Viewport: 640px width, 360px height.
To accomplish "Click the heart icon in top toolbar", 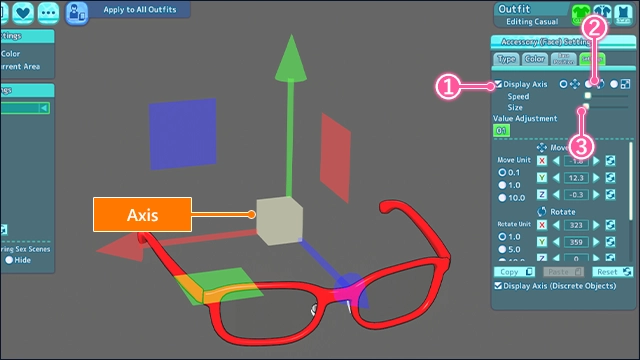I will tap(23, 12).
